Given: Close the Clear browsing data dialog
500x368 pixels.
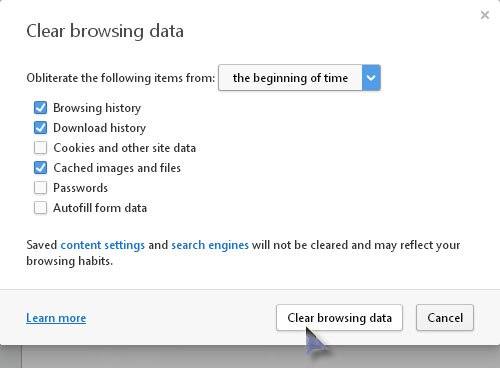Looking at the screenshot, I should pyautogui.click(x=485, y=15).
